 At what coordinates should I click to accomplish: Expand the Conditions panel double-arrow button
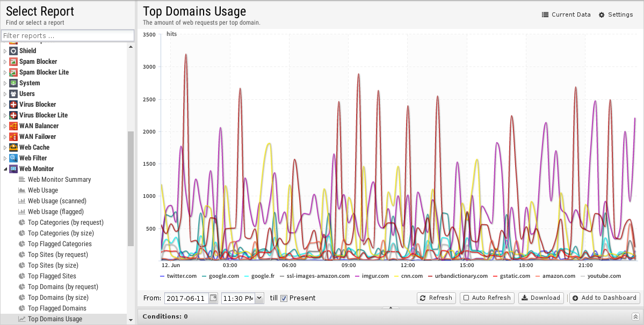(635, 316)
